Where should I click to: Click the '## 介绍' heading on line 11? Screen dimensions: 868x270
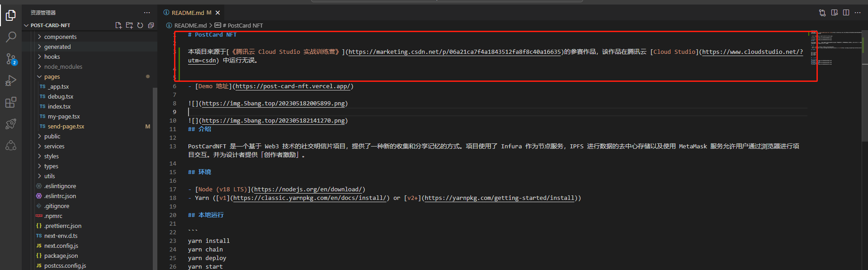pyautogui.click(x=199, y=129)
